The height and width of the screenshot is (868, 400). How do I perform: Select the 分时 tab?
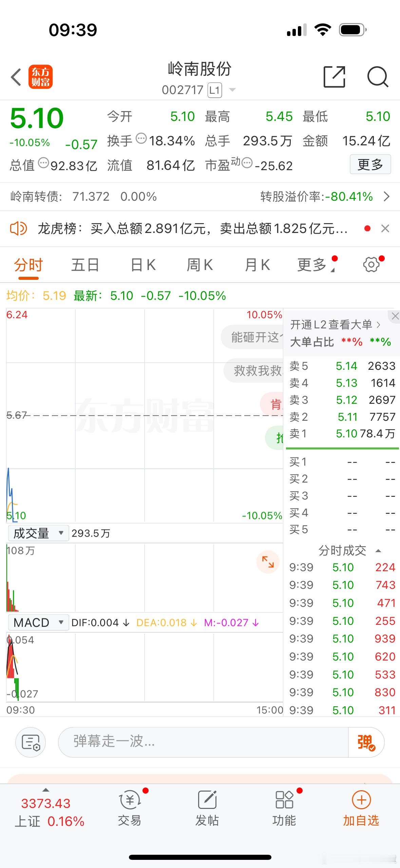tap(28, 265)
